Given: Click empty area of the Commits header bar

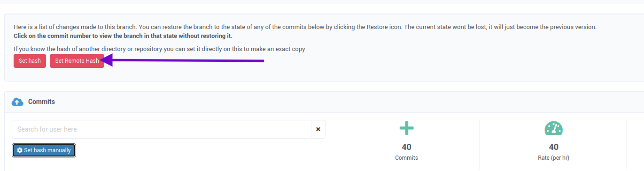Looking at the screenshot, I should [x=329, y=102].
